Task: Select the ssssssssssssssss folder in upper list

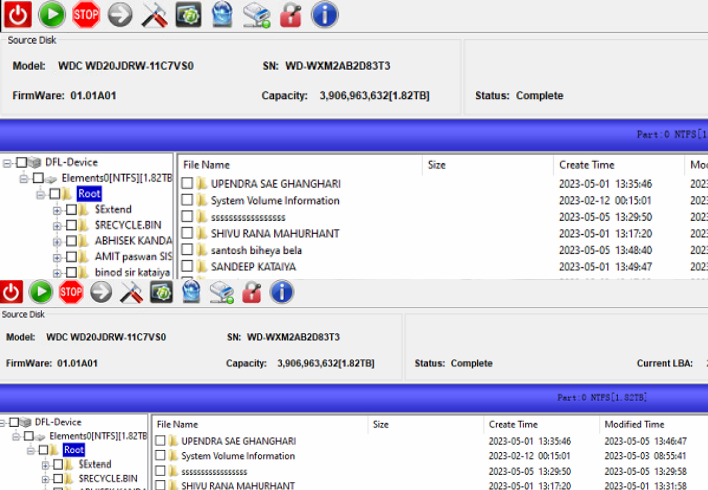Action: [x=248, y=217]
